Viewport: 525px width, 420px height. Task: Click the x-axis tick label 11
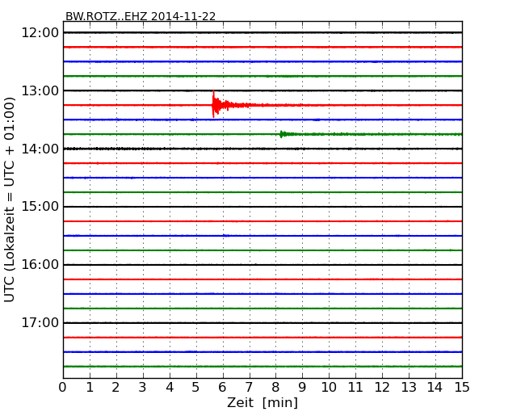pos(355,388)
